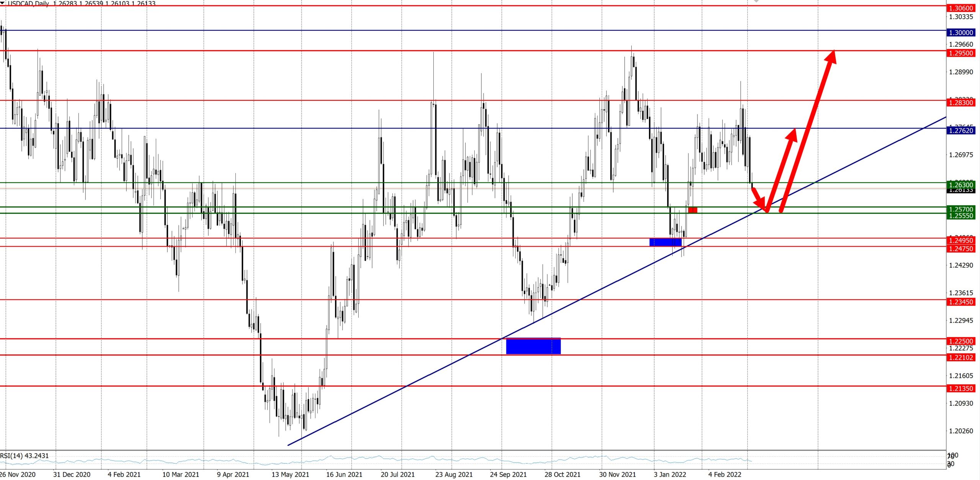Click the USDCAD Daily chart title text
The width and height of the screenshot is (980, 480).
[x=29, y=3]
